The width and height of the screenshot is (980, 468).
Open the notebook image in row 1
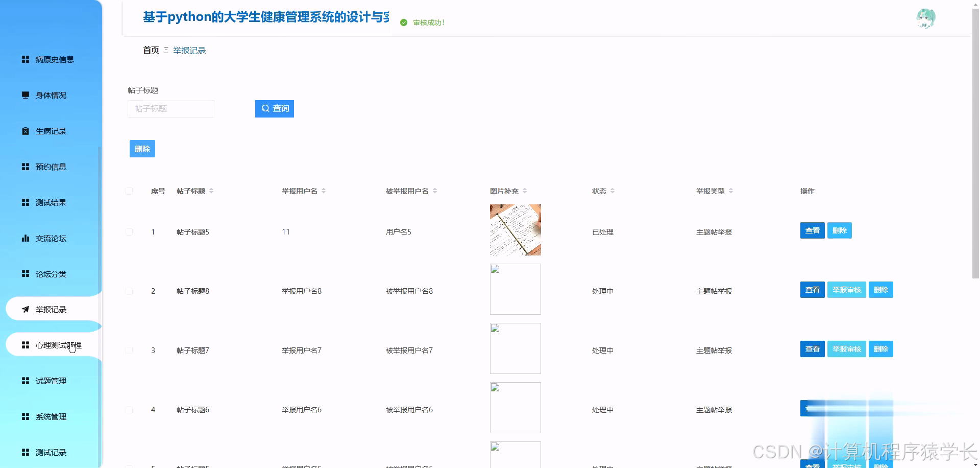pos(516,230)
